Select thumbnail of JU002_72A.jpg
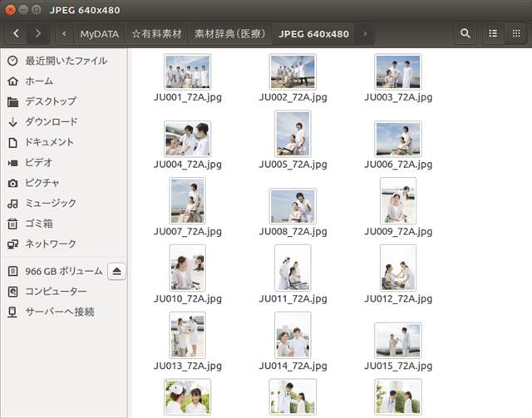Viewport: 532px width, 418px height. click(293, 72)
